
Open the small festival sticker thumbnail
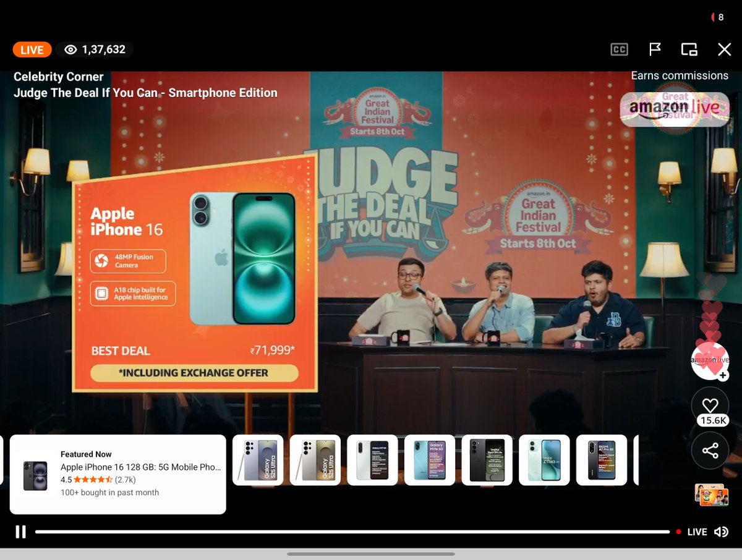coord(712,495)
